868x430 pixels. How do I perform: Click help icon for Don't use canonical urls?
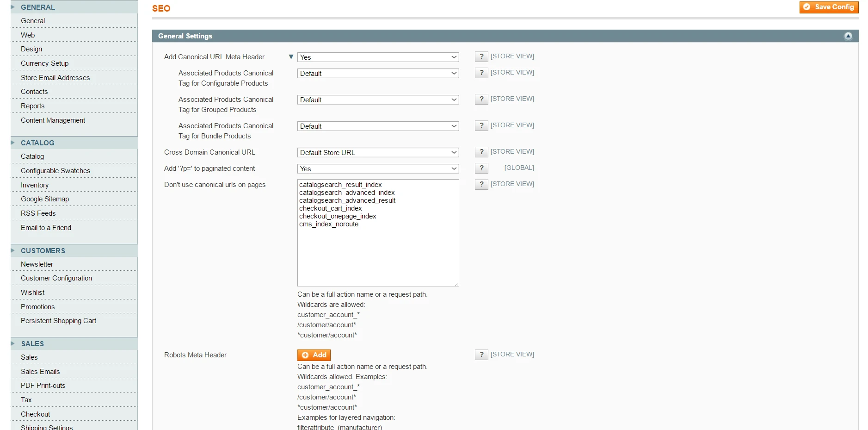(x=481, y=184)
